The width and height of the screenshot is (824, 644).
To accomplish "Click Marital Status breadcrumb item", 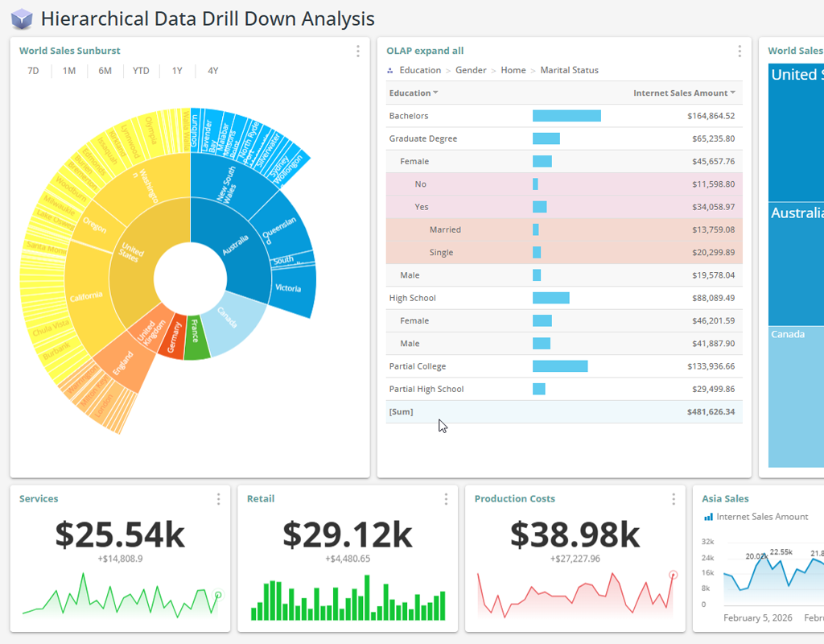I will click(x=569, y=71).
